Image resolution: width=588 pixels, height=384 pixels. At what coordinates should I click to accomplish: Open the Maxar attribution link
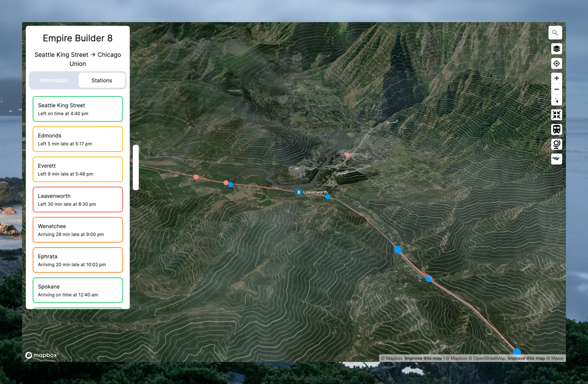pyautogui.click(x=555, y=358)
